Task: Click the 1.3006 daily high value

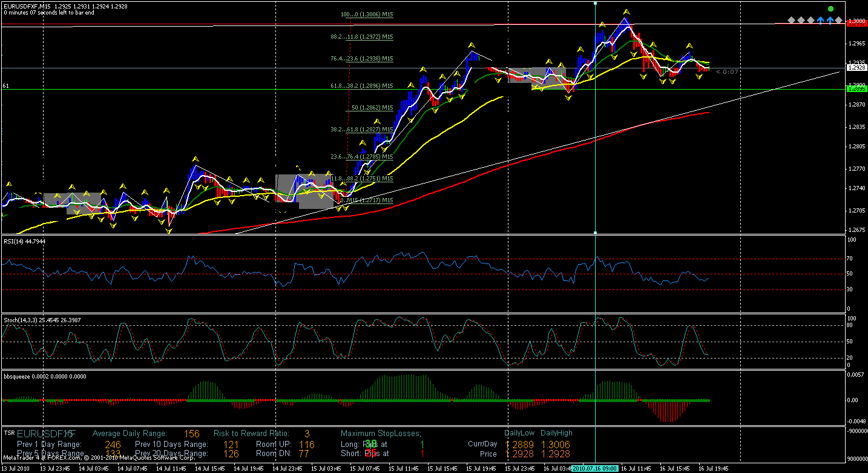Action: [x=555, y=445]
